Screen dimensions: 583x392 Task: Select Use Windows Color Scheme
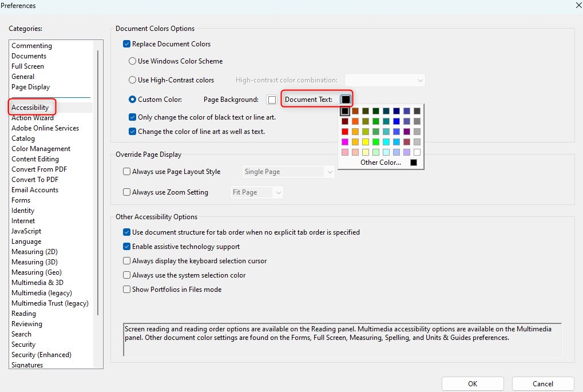pos(132,61)
